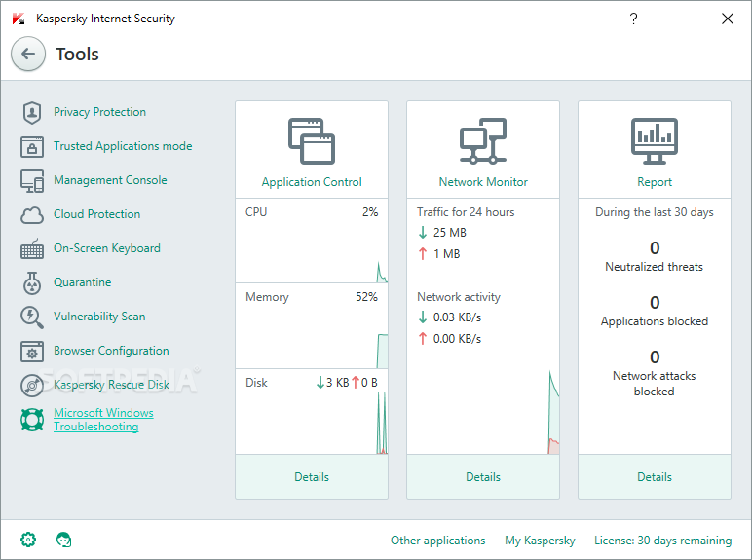The width and height of the screenshot is (752, 560).
Task: Minimize the Kaspersky window
Action: [x=681, y=19]
